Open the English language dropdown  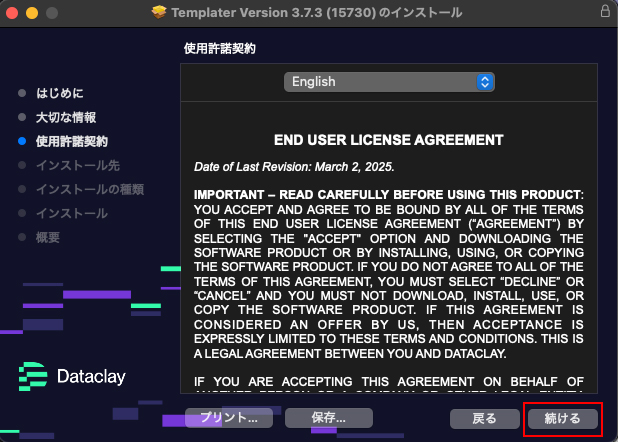388,82
